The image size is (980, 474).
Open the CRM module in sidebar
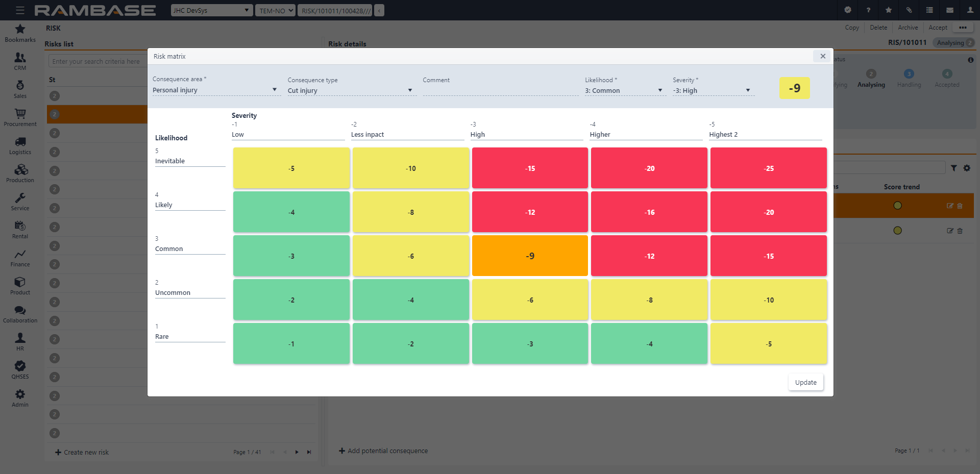point(20,61)
